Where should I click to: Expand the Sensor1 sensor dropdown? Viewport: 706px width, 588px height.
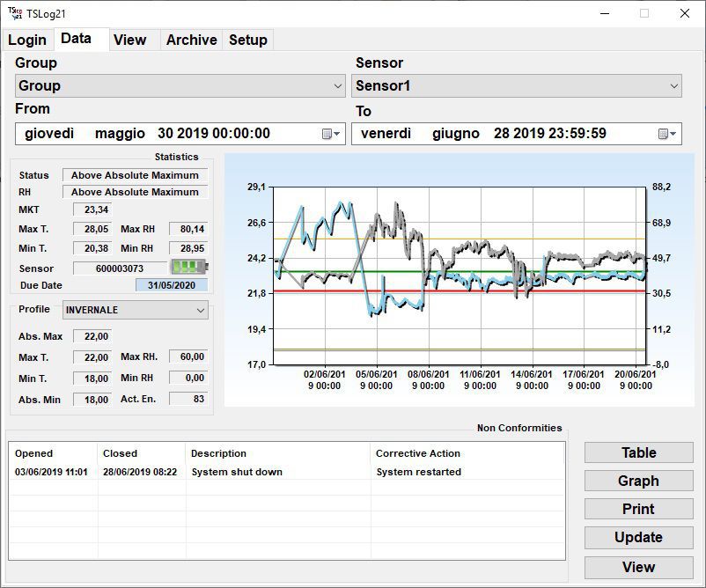[x=672, y=86]
